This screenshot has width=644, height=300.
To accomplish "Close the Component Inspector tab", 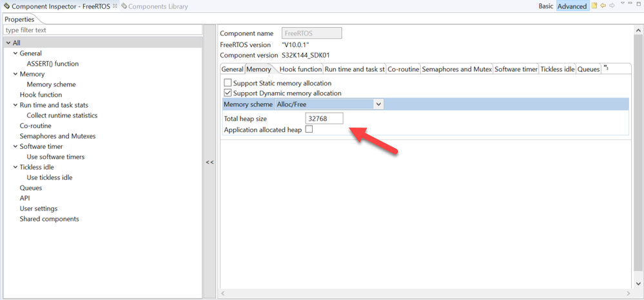I will [115, 6].
